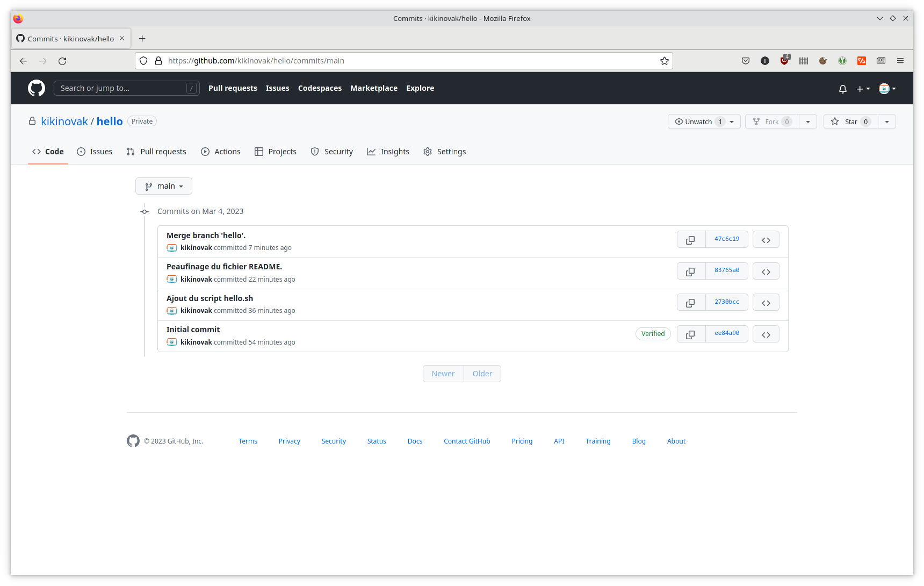Open the 'Ajout du script hello.sh' commit
Viewport: 924px width, 586px height.
point(210,298)
